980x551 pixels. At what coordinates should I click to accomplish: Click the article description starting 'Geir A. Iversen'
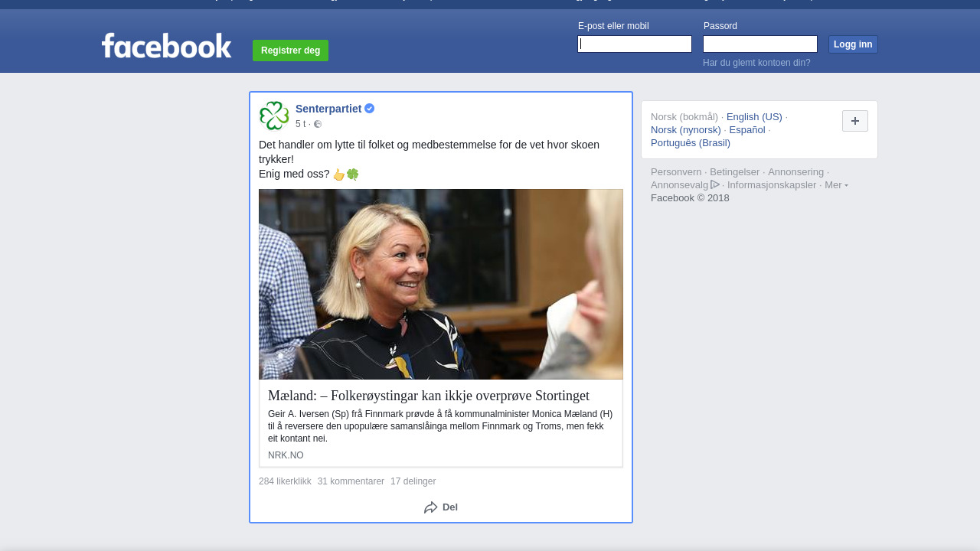pos(441,426)
